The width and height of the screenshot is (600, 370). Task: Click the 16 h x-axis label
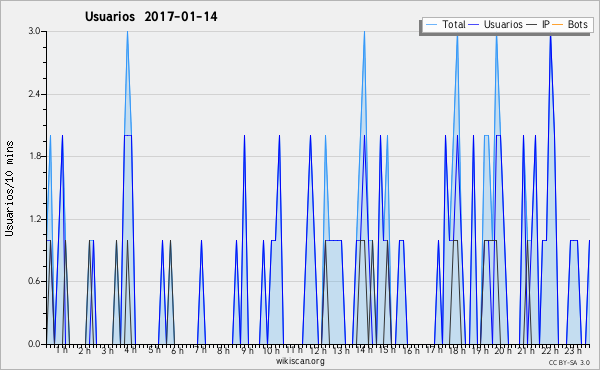411,350
